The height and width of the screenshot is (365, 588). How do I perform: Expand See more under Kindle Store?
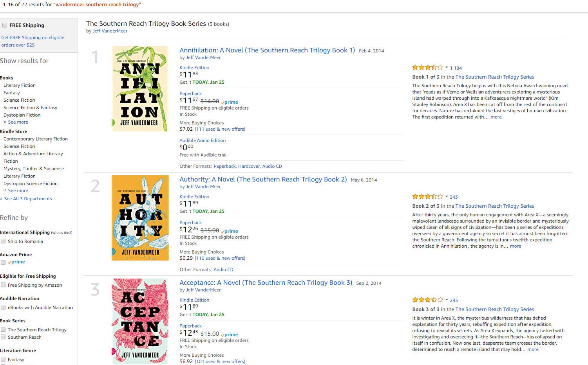pyautogui.click(x=16, y=191)
